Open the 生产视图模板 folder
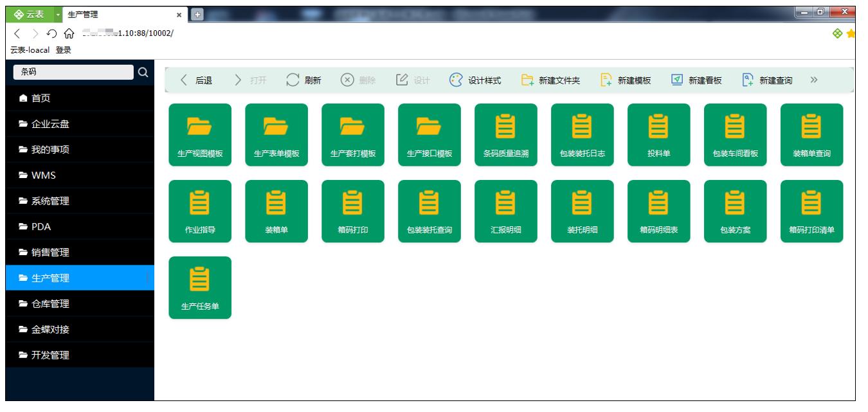Viewport: 868px width, 412px height. [x=201, y=135]
